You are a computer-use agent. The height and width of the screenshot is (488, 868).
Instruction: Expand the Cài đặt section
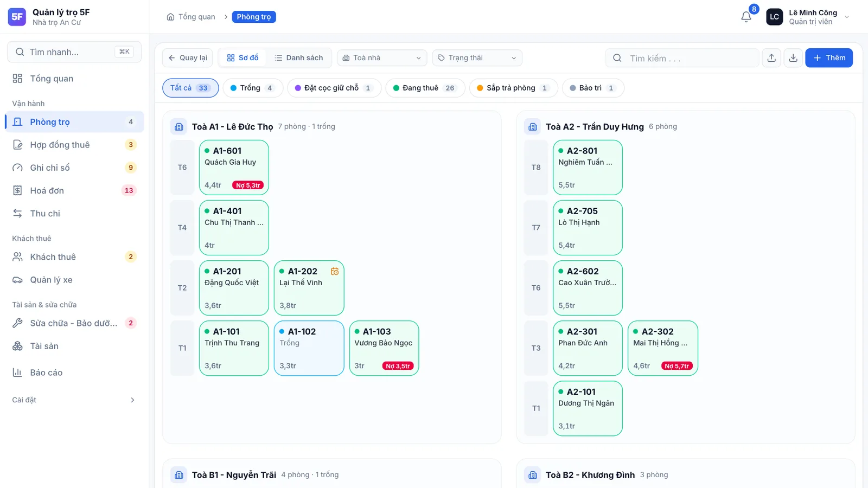point(74,400)
